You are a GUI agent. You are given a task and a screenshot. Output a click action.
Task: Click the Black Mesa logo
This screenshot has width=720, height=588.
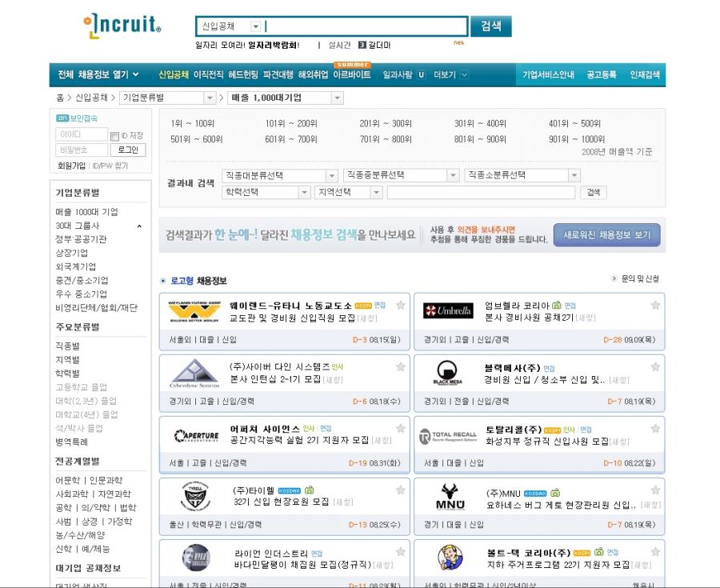pos(448,374)
